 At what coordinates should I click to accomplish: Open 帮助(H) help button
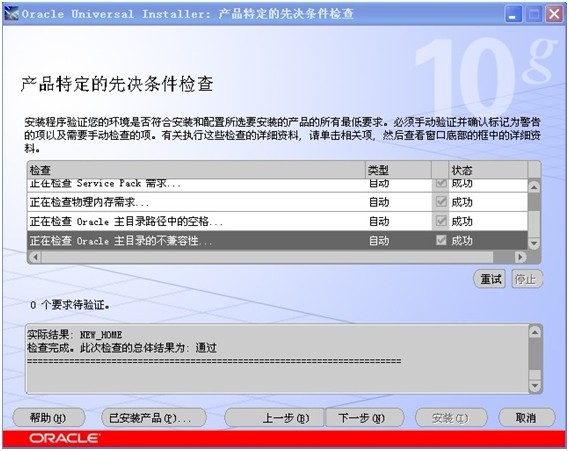pyautogui.click(x=49, y=418)
